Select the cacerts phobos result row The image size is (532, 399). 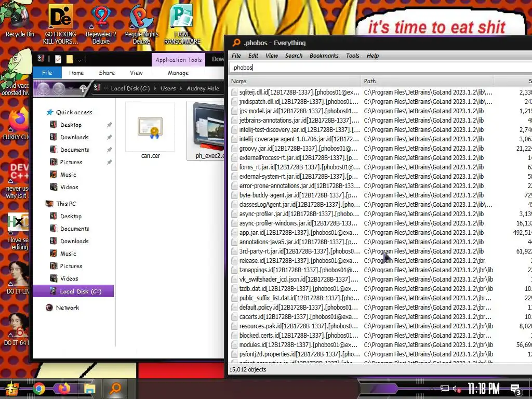click(380, 316)
